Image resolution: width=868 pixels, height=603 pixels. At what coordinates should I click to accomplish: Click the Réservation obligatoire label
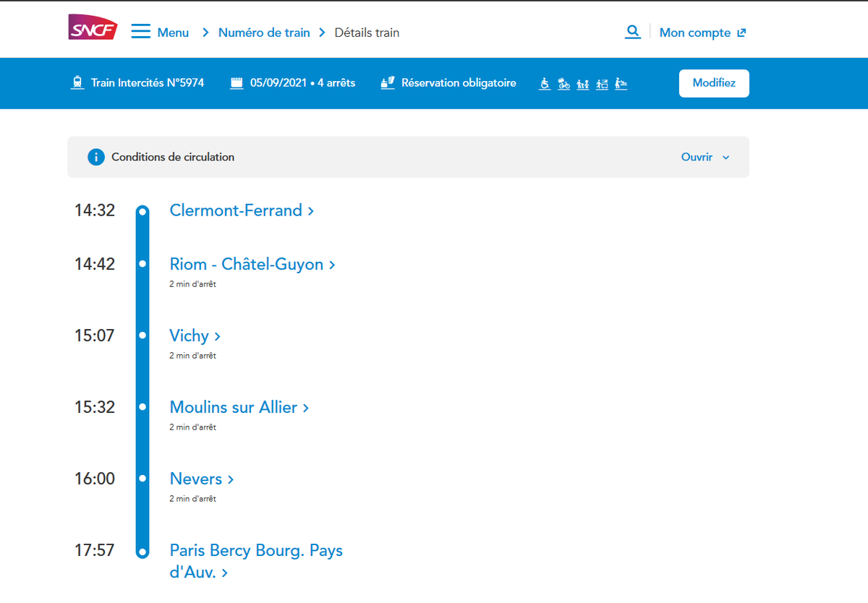(x=459, y=83)
